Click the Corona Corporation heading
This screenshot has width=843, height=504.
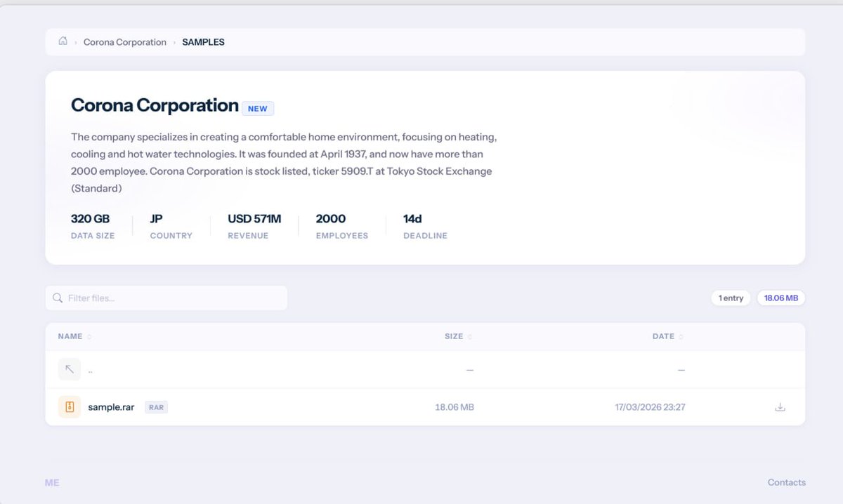(x=155, y=105)
